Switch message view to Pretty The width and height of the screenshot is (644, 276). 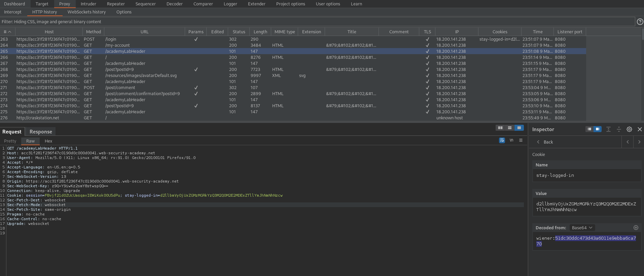pos(10,141)
